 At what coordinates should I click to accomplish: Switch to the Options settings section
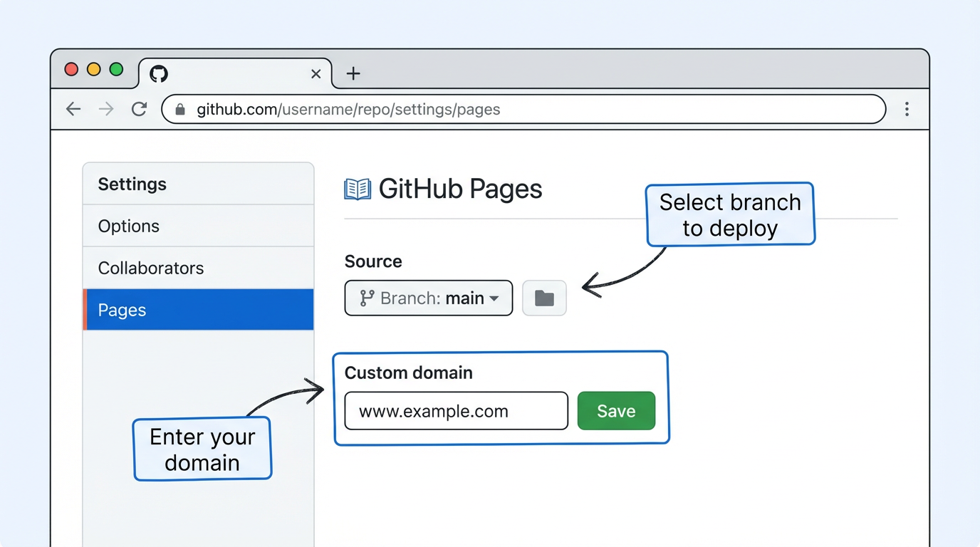[x=128, y=226]
